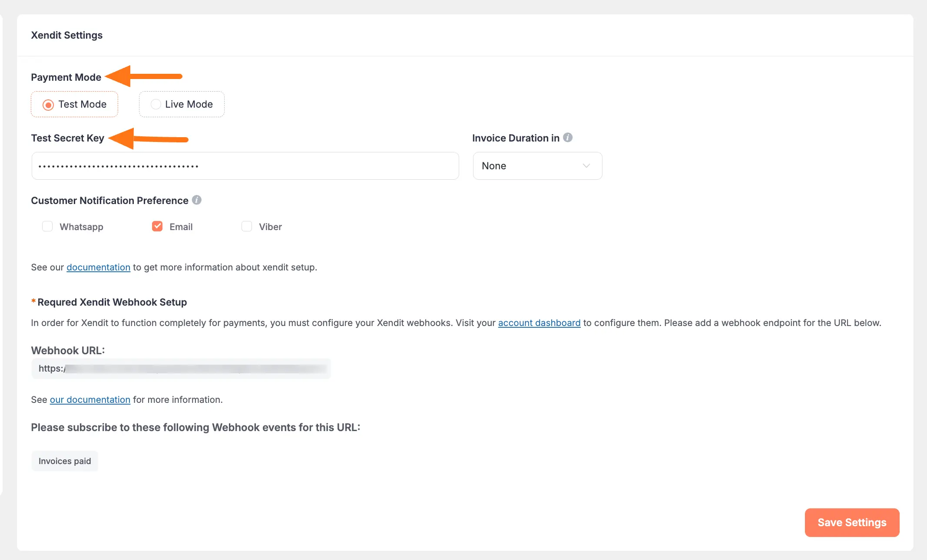Select the Live Mode radio button
The width and height of the screenshot is (927, 560).
(x=156, y=104)
